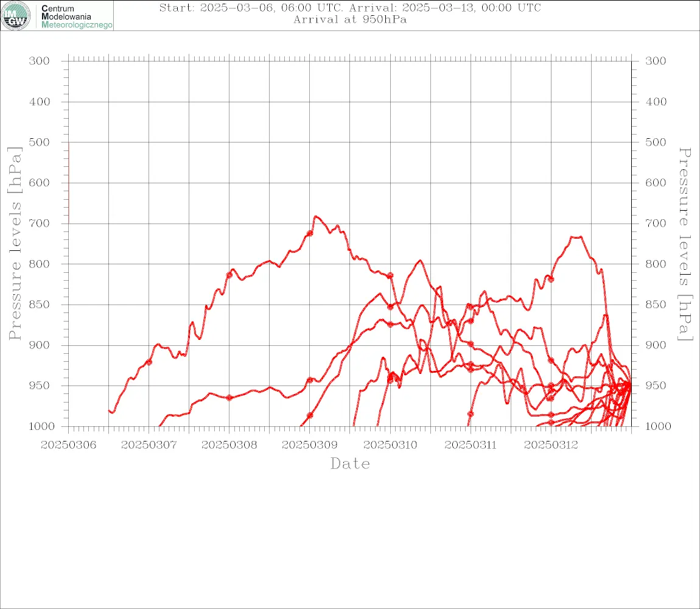Click the left axis 900 label
Image resolution: width=700 pixels, height=609 pixels.
(x=40, y=345)
